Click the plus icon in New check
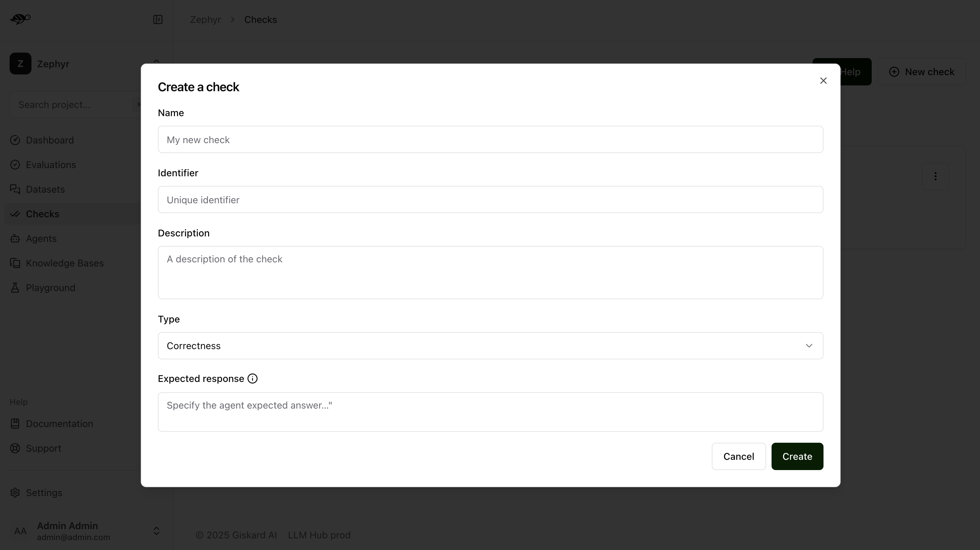This screenshot has height=550, width=980. [x=894, y=72]
